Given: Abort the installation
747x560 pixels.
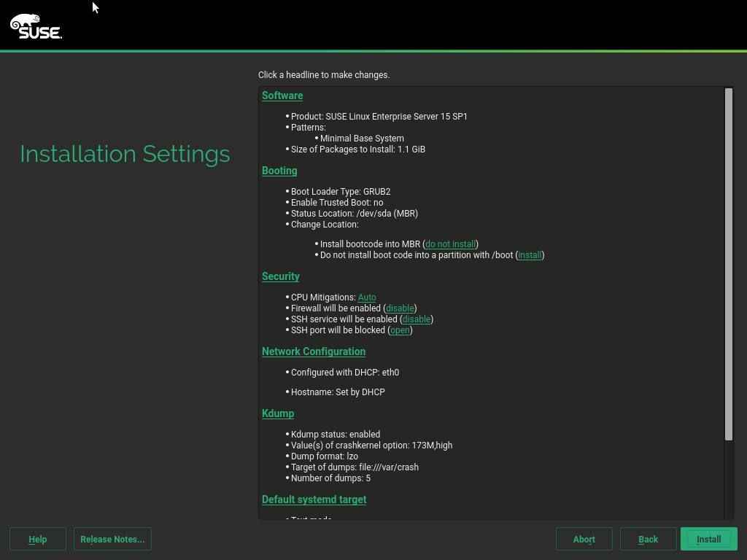Looking at the screenshot, I should 584,540.
